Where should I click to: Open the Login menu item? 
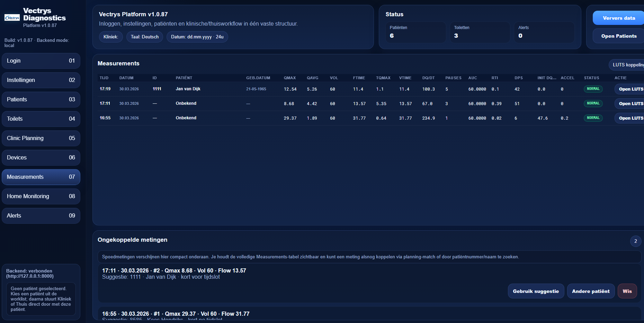41,61
